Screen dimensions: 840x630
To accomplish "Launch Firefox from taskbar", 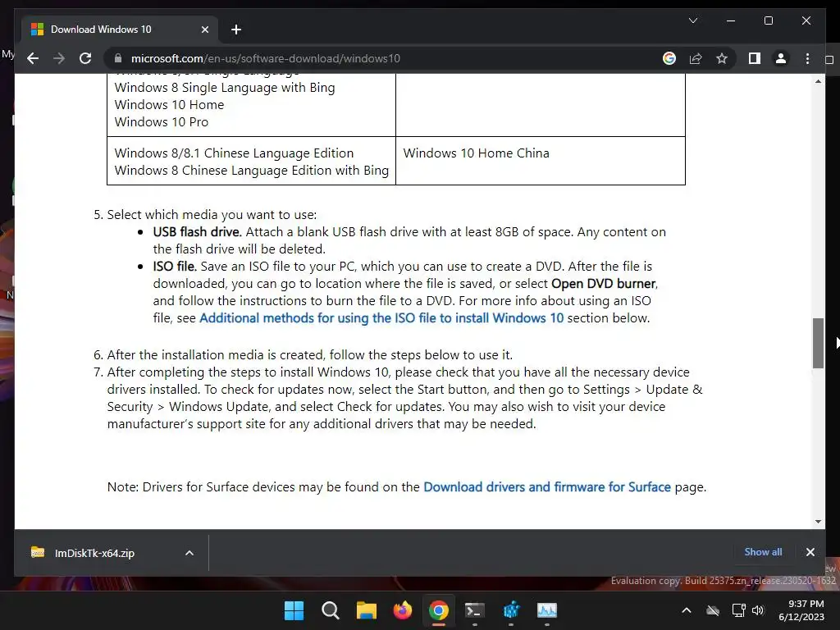I will pos(402,610).
